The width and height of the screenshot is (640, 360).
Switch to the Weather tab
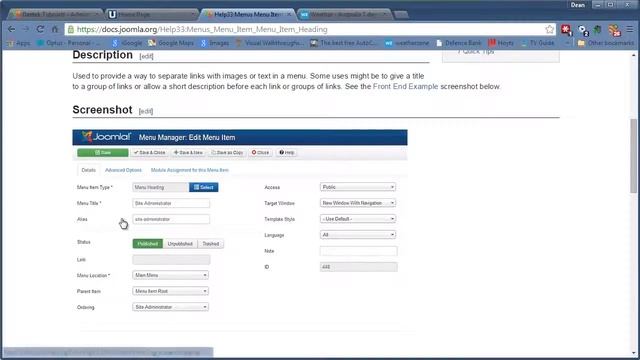[x=345, y=14]
